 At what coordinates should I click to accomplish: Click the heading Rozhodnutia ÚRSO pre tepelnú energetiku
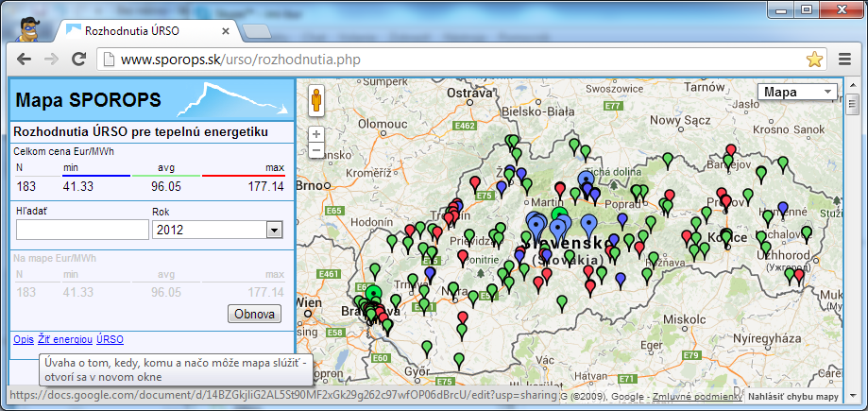click(141, 132)
